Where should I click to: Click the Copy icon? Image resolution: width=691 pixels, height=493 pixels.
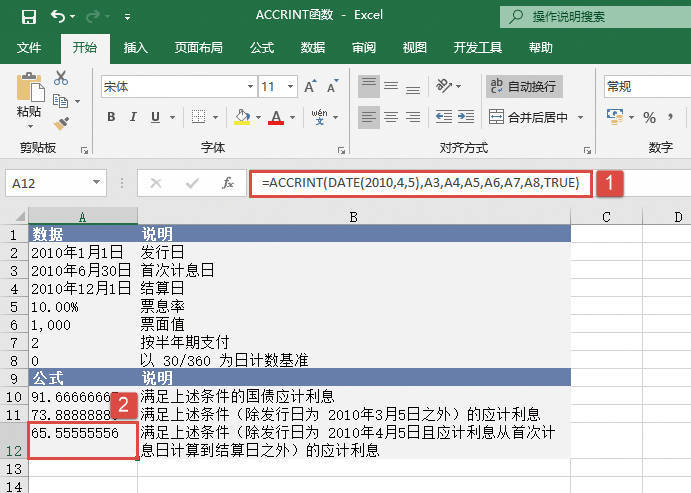click(x=60, y=101)
